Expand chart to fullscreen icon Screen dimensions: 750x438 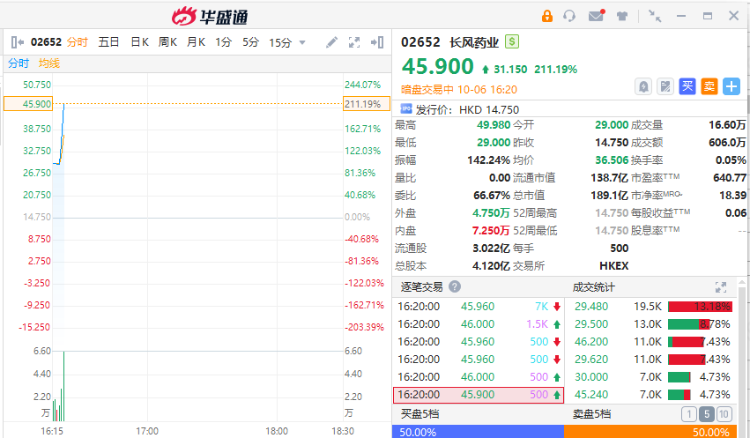(x=354, y=42)
